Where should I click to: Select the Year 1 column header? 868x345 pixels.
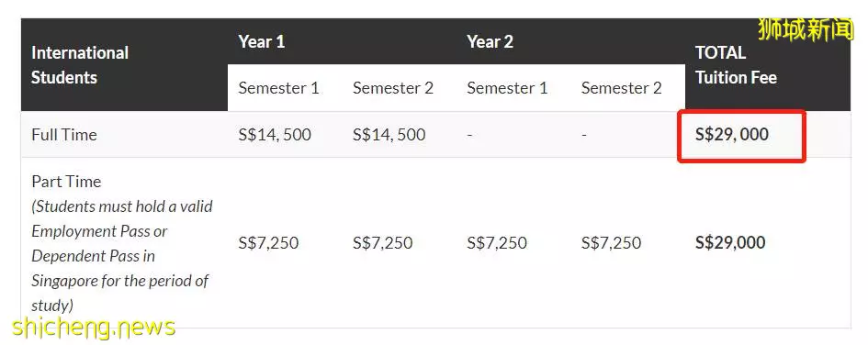coord(261,41)
